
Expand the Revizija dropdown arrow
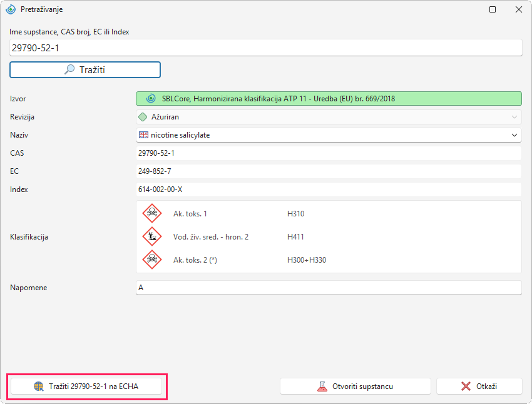tap(514, 117)
